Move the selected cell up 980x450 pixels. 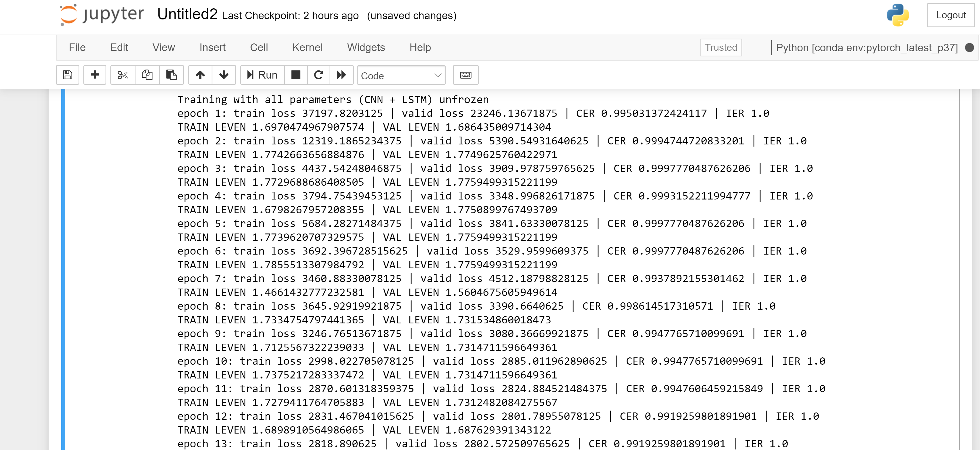click(200, 75)
